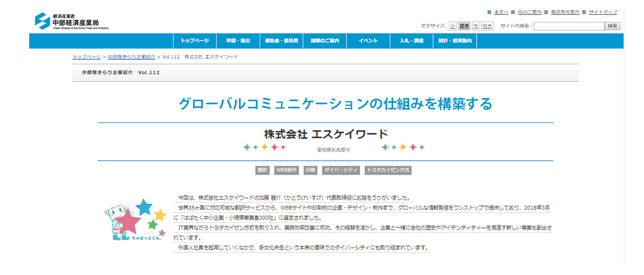Set font size to 小
This screenshot has height=275, width=644.
(453, 26)
